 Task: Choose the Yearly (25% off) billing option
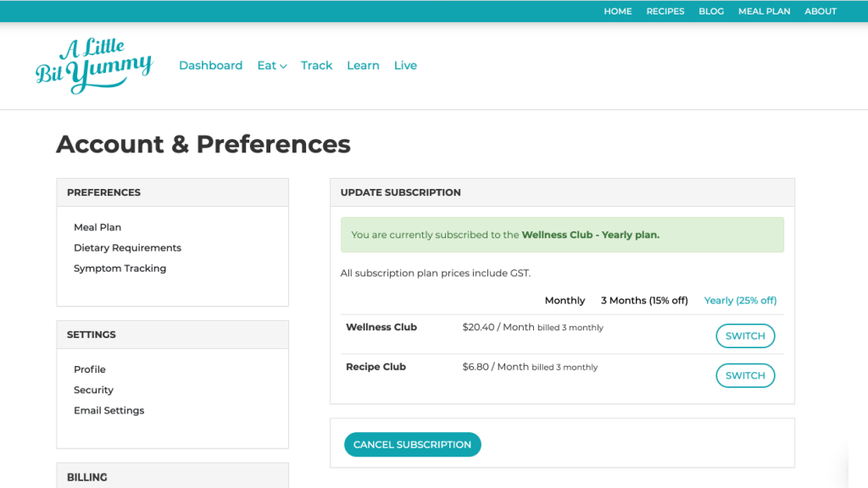[x=740, y=301]
